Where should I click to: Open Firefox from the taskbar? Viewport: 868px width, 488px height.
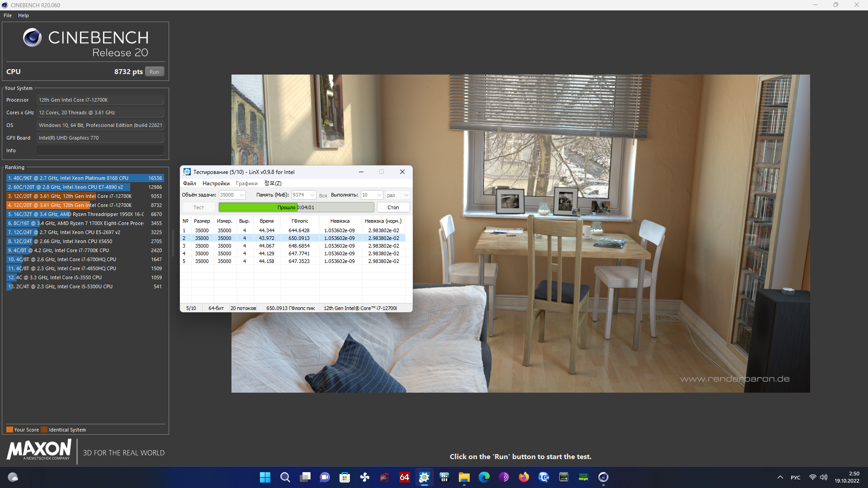(x=524, y=477)
